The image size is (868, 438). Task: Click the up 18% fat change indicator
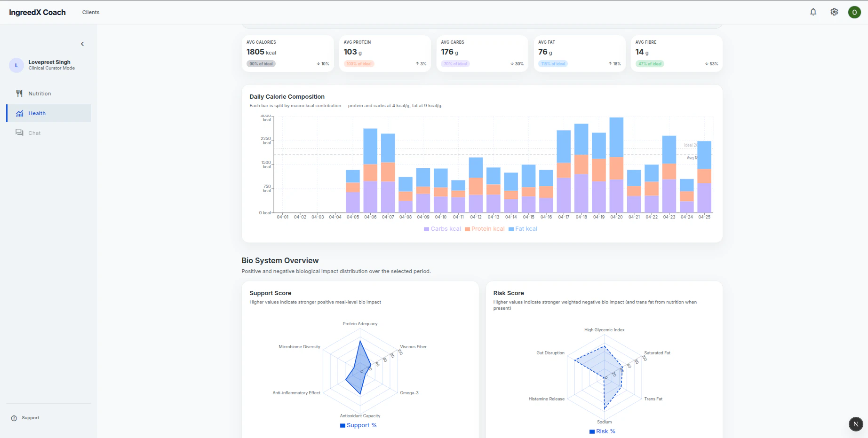[614, 64]
